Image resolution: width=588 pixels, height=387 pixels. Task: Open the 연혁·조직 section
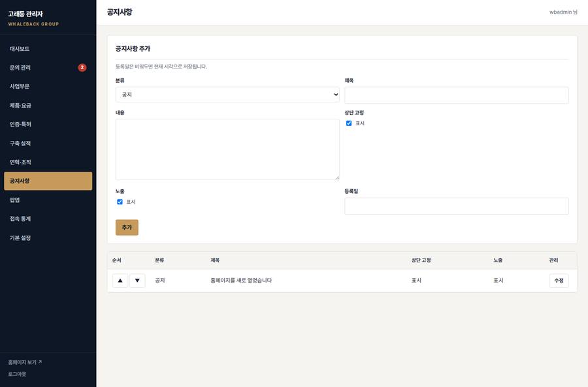48,163
